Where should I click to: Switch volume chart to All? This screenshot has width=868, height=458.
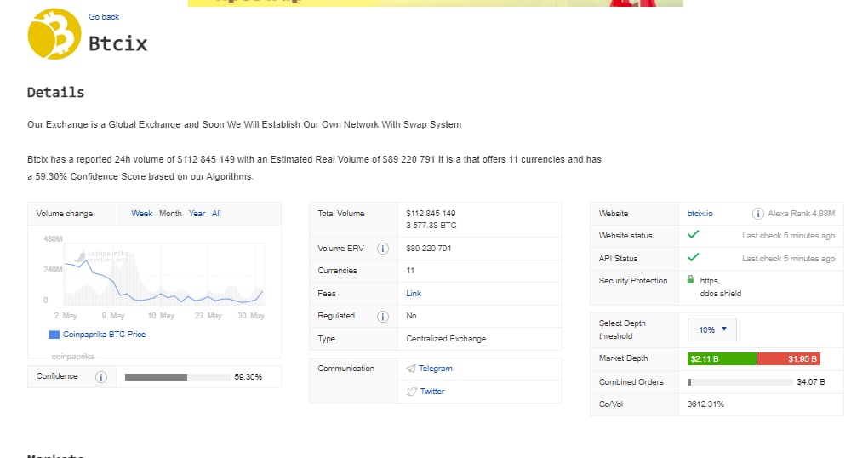(x=216, y=214)
